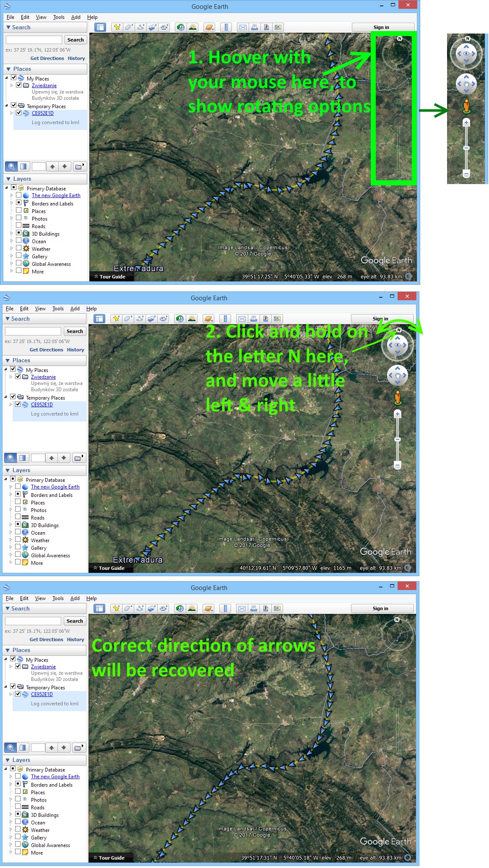Click the Places down arrow button in top window
Viewport: 489px width, 868px height.
[x=64, y=166]
